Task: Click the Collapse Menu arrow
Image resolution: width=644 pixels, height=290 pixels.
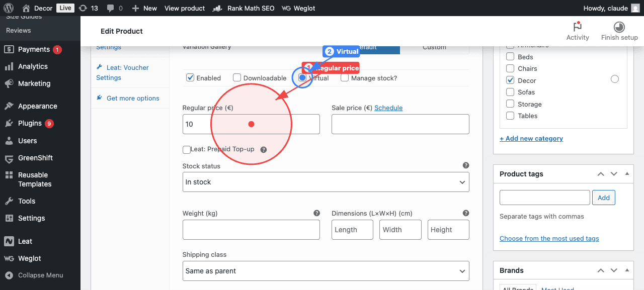Action: 9,275
